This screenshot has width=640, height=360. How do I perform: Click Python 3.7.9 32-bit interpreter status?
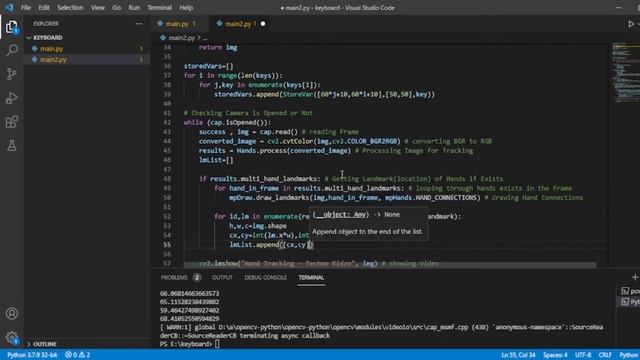(x=31, y=355)
